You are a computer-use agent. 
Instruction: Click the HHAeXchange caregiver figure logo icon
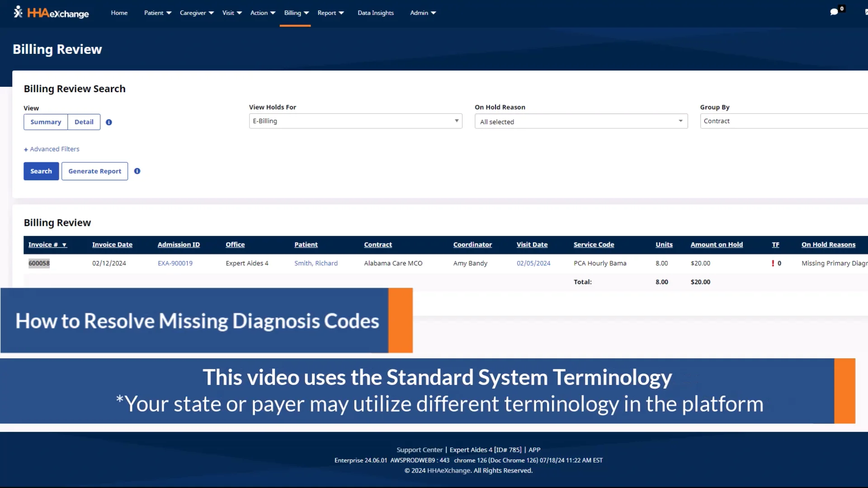point(18,12)
